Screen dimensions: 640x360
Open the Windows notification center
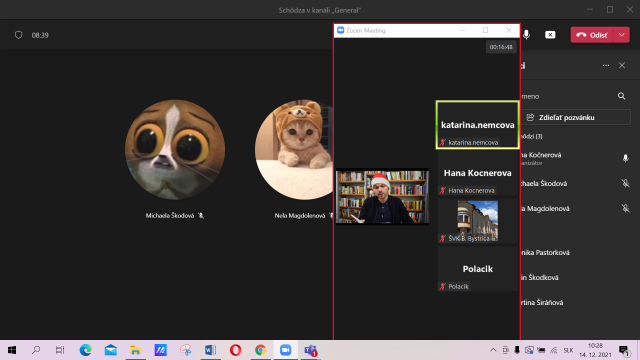pyautogui.click(x=624, y=350)
